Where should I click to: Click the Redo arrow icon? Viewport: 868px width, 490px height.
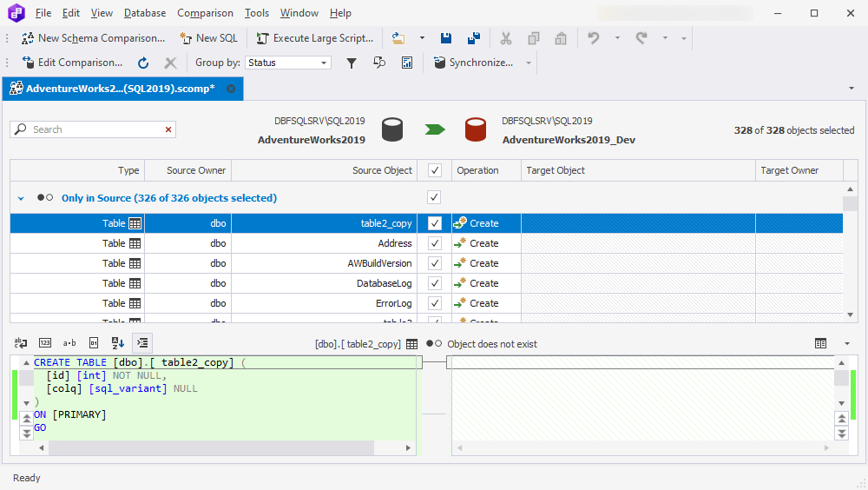641,38
